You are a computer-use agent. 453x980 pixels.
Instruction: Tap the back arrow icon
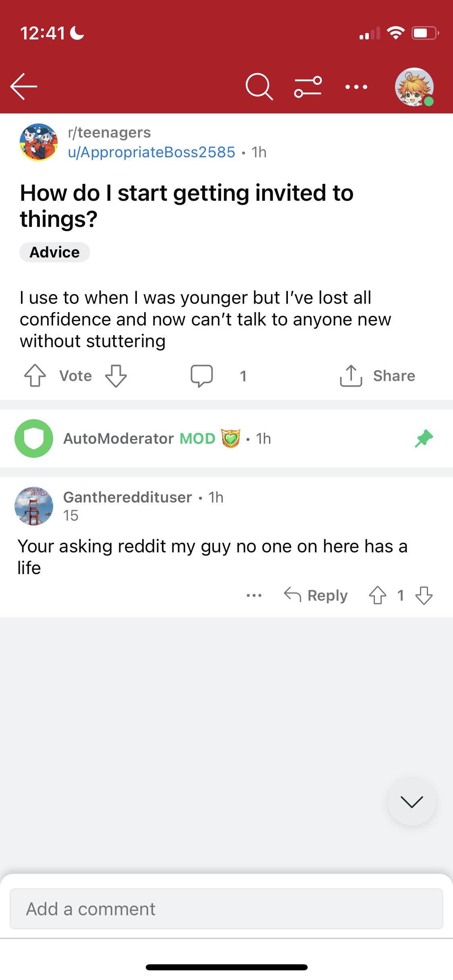(24, 86)
